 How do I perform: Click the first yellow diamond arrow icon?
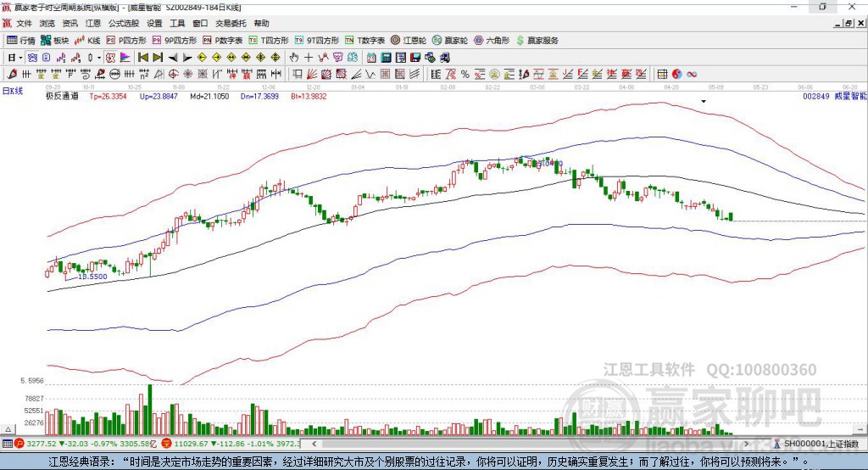click(202, 58)
